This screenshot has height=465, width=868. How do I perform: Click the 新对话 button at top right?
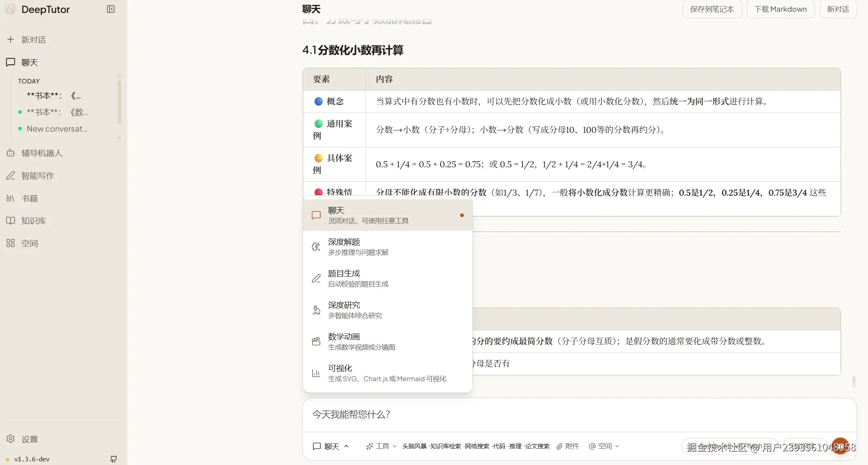coord(838,9)
